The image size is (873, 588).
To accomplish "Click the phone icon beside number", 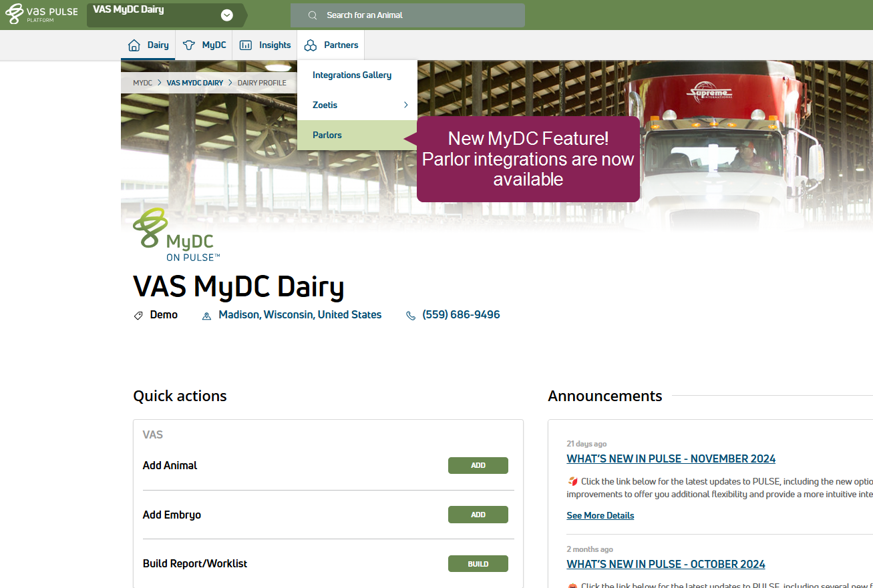I will (x=411, y=316).
